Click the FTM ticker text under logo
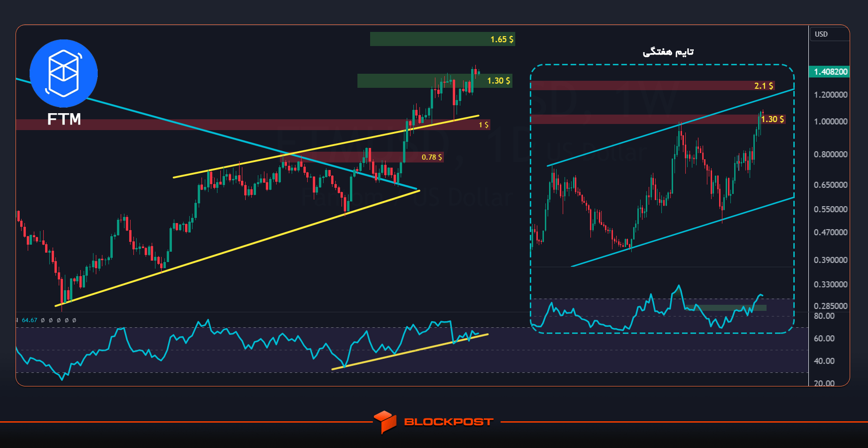The height and width of the screenshot is (448, 868). coord(64,119)
